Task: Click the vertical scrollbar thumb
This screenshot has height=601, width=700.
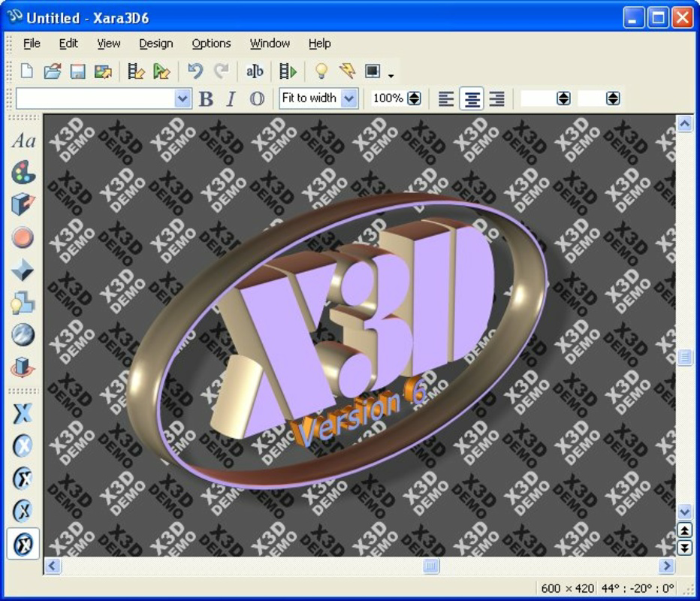Action: 685,357
